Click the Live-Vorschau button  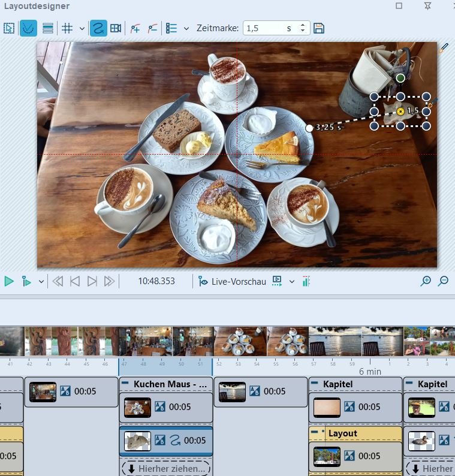(x=233, y=281)
